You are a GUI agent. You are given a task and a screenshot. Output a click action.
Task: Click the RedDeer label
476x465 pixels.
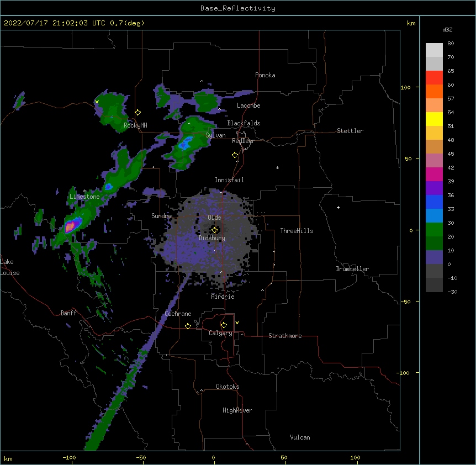(x=243, y=141)
